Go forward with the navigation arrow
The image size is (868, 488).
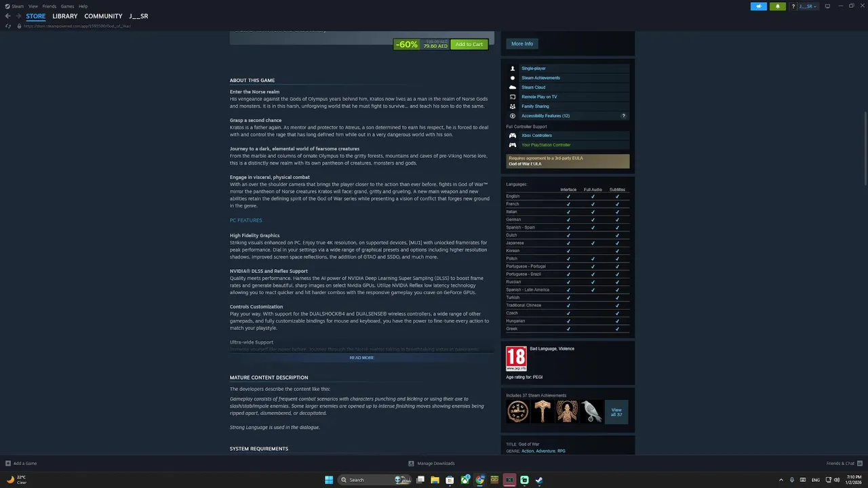[18, 16]
